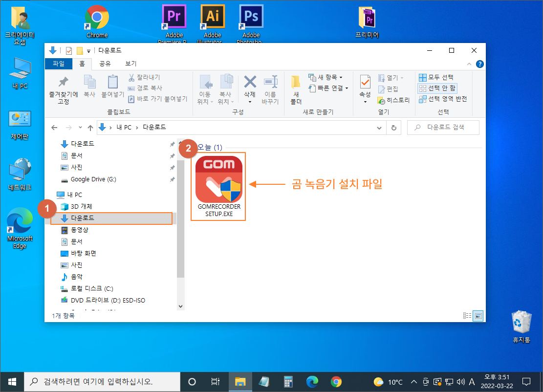Image resolution: width=543 pixels, height=392 pixels.
Task: Open the 크리에이터 요셉 user folder icon
Action: click(20, 26)
